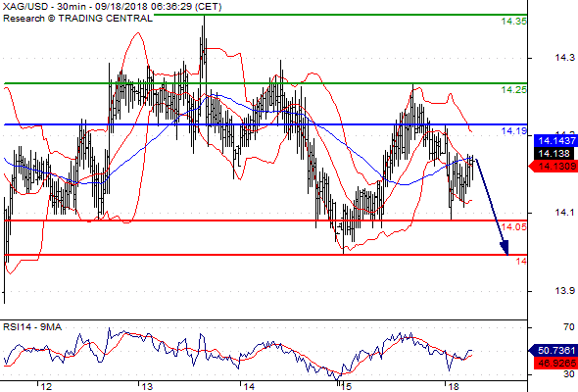
Task: Click the 14.35 green resistance label
Action: [x=514, y=22]
